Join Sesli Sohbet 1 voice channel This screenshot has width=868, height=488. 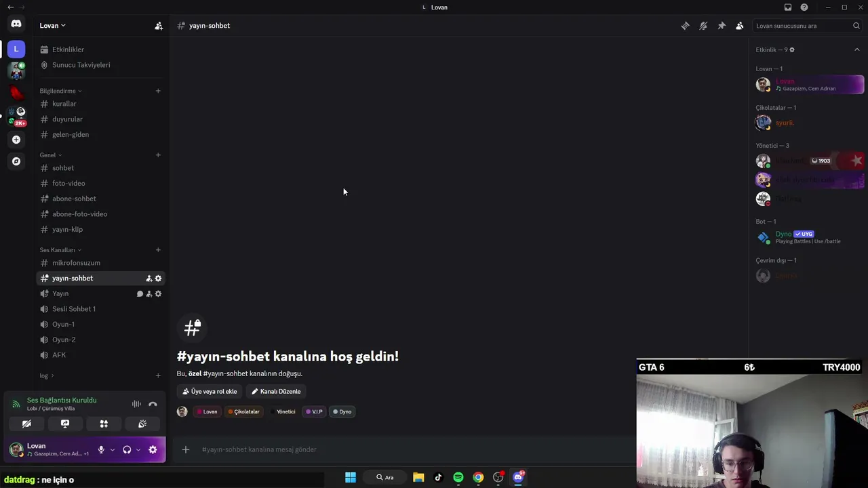click(x=100, y=309)
